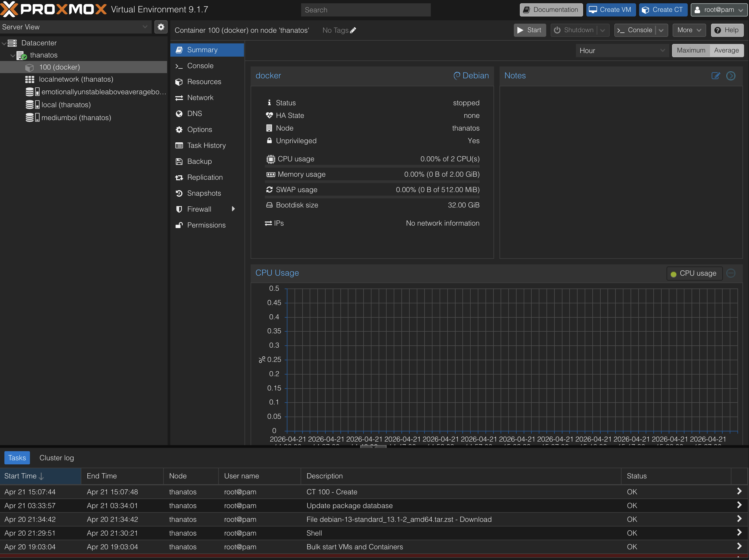Open the Console menu item in sidebar

pos(207,66)
